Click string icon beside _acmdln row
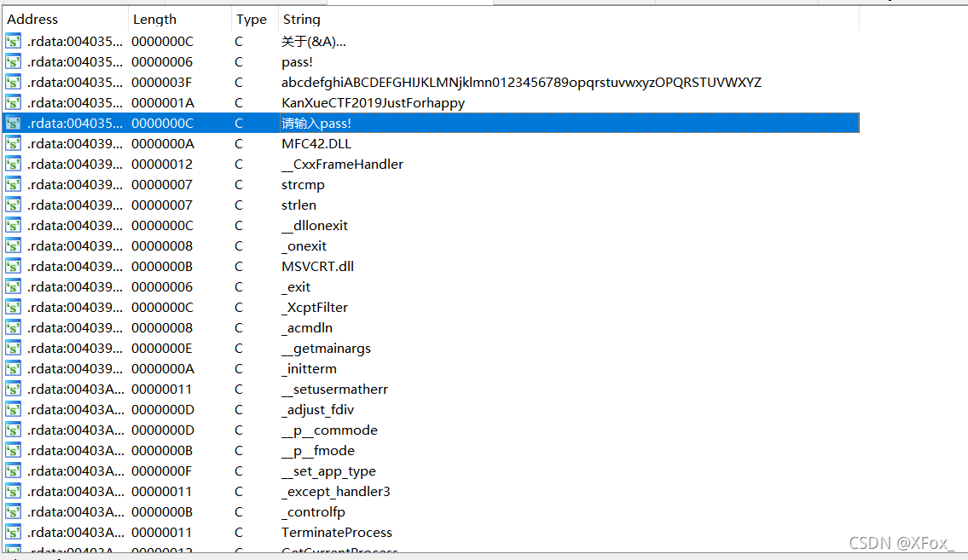The image size is (968, 560). tap(13, 327)
